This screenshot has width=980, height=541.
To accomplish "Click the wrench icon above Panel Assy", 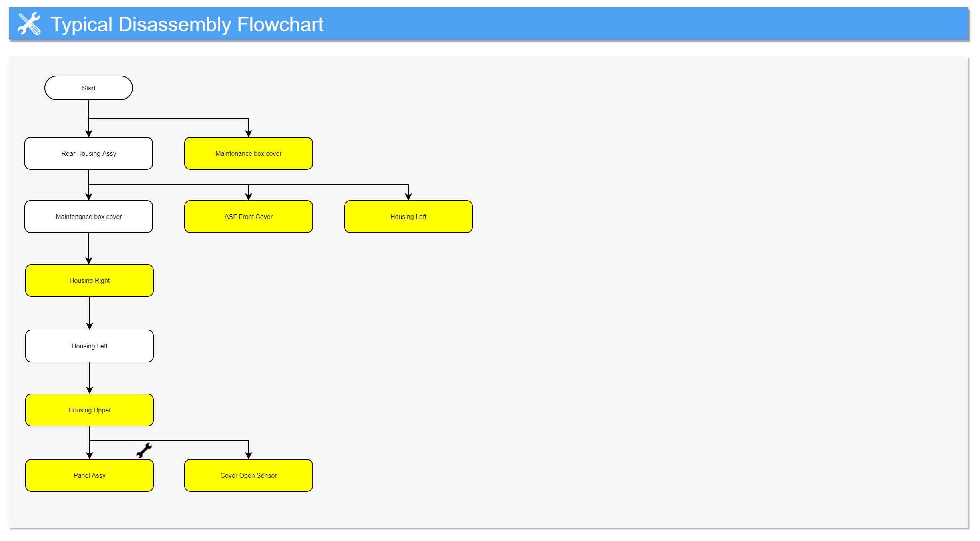I will [x=144, y=450].
